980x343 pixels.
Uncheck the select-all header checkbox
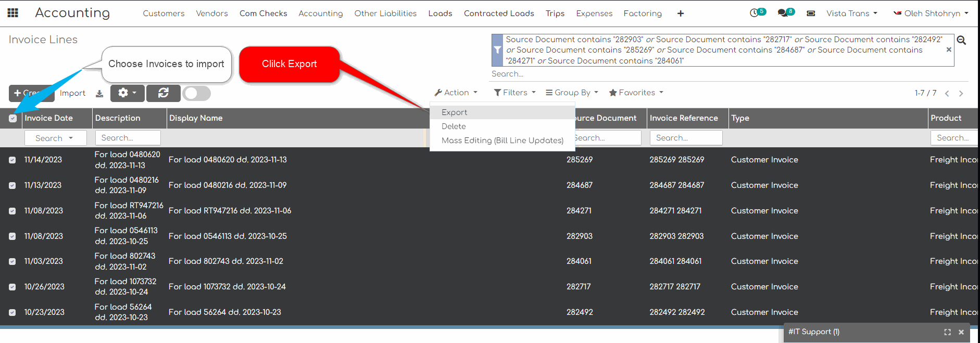13,119
